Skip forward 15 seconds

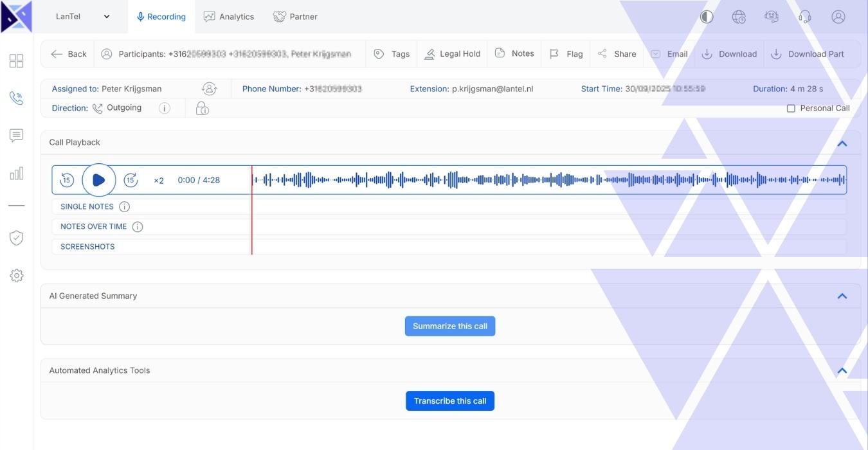tap(131, 180)
